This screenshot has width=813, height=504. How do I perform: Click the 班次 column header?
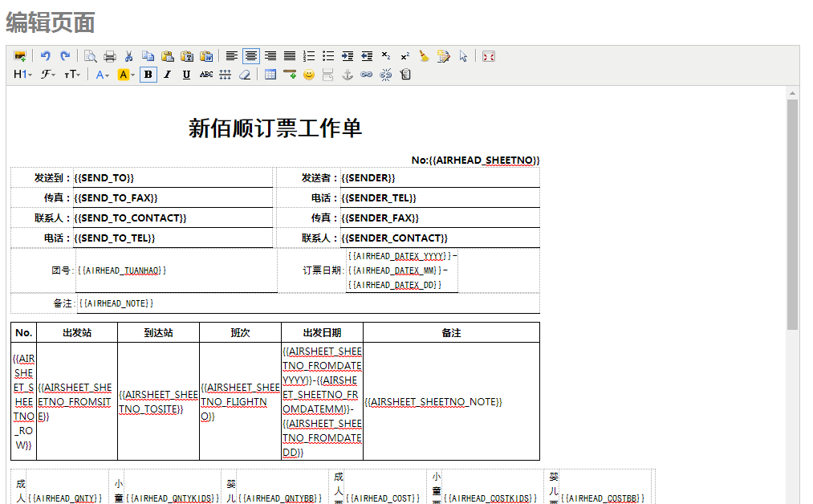click(240, 333)
